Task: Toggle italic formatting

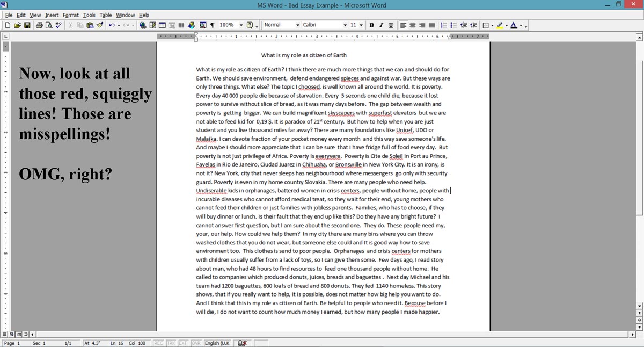Action: 381,25
